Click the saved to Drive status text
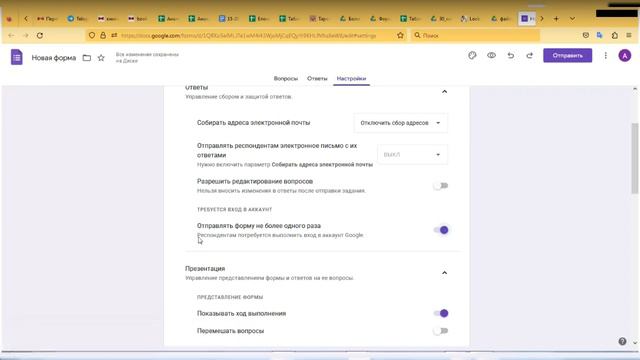 147,58
